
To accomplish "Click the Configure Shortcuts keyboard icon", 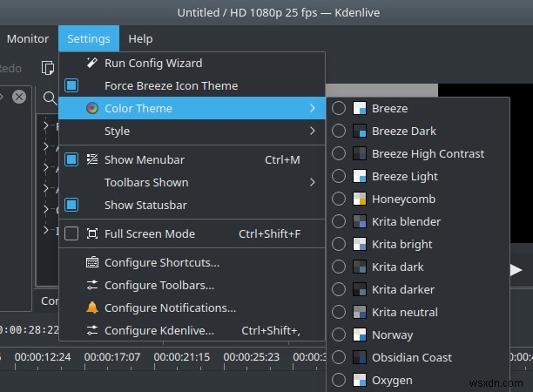I will 92,262.
